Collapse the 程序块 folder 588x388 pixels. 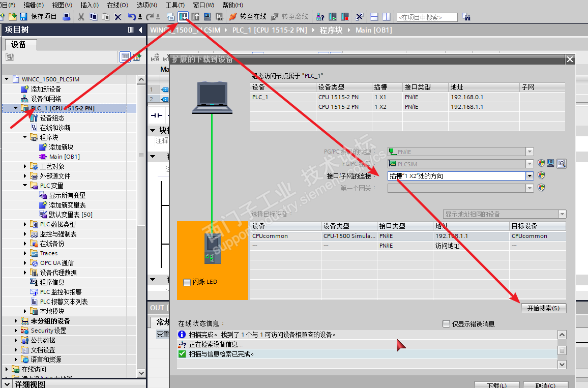(x=25, y=137)
